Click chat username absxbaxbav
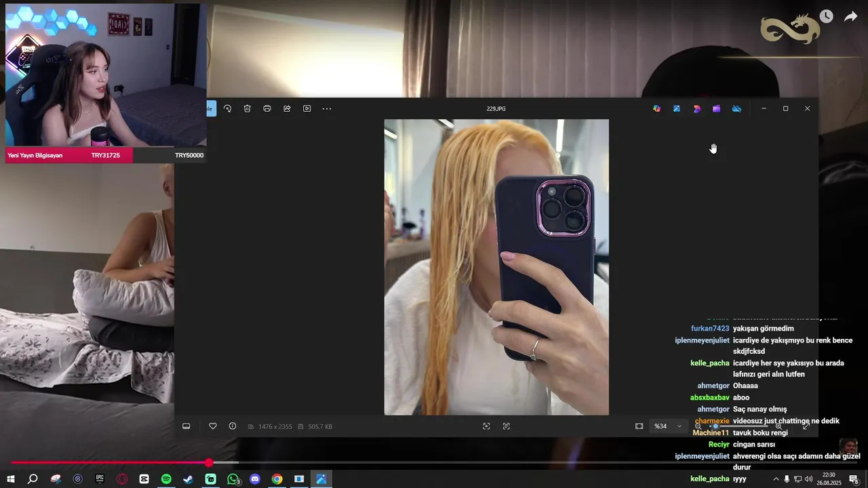The height and width of the screenshot is (488, 868). 709,398
